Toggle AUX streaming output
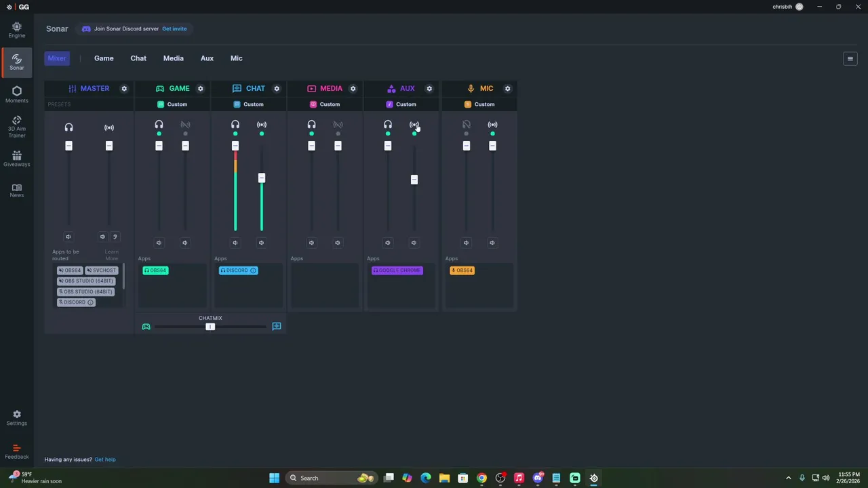 [x=414, y=125]
